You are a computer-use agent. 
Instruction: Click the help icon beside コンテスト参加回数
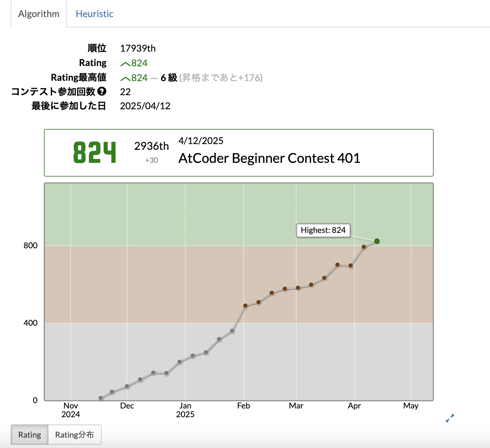tap(102, 91)
